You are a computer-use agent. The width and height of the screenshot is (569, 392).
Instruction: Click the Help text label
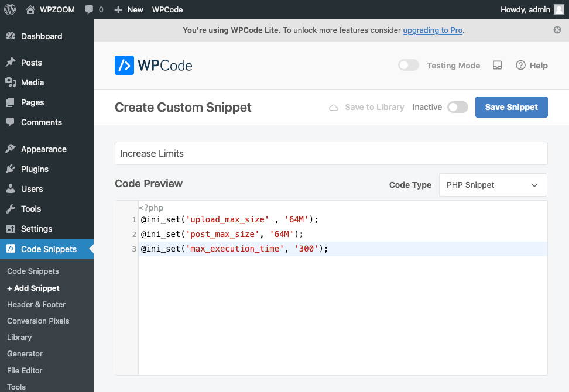click(x=539, y=66)
